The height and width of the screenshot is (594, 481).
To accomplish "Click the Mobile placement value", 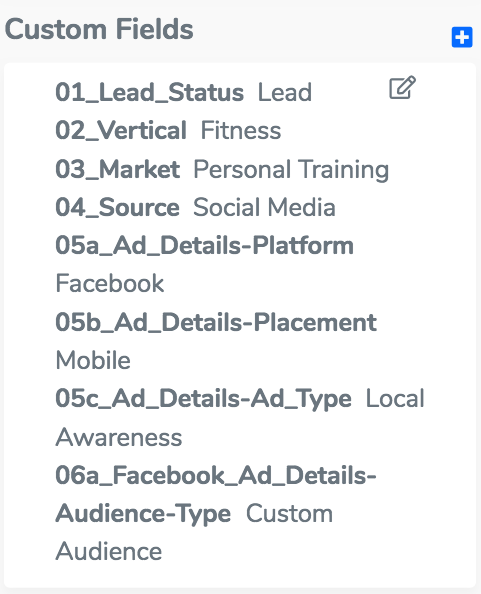I will coord(93,360).
